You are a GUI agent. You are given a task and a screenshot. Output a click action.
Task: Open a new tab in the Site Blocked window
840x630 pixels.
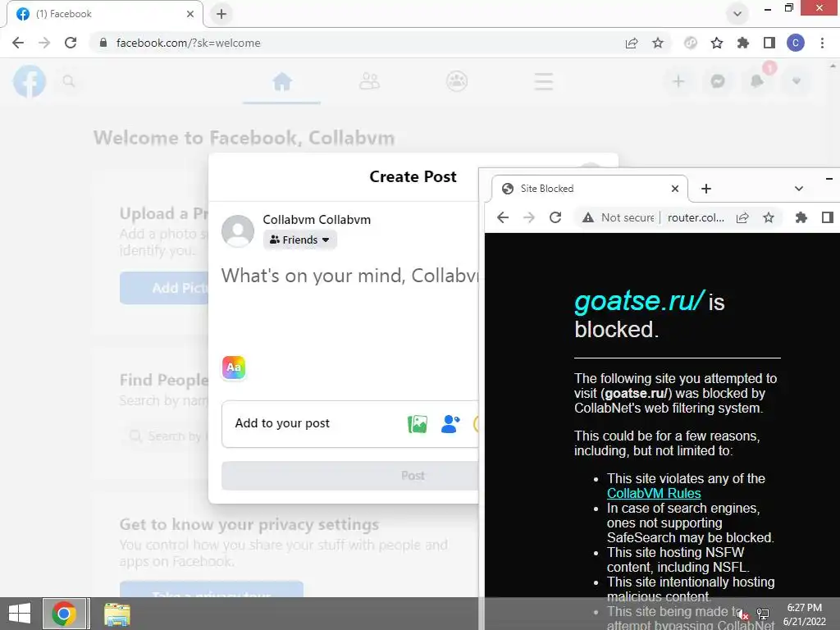[706, 189]
